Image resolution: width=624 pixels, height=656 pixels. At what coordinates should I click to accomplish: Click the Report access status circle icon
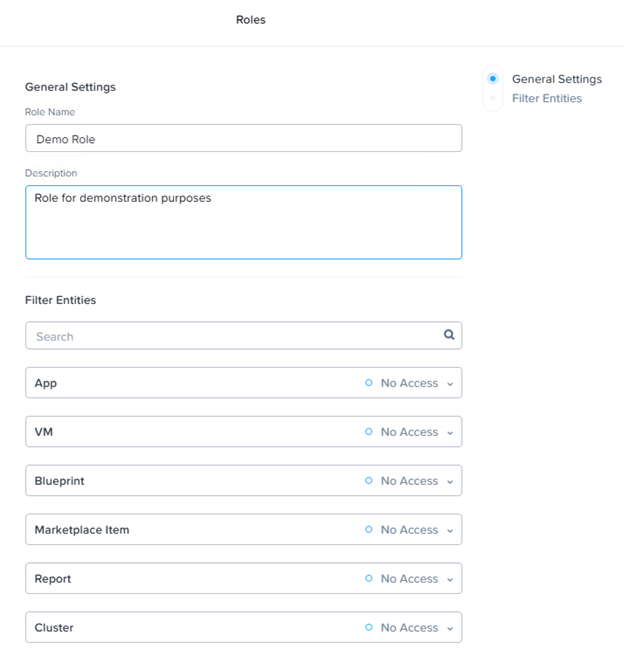[368, 579]
